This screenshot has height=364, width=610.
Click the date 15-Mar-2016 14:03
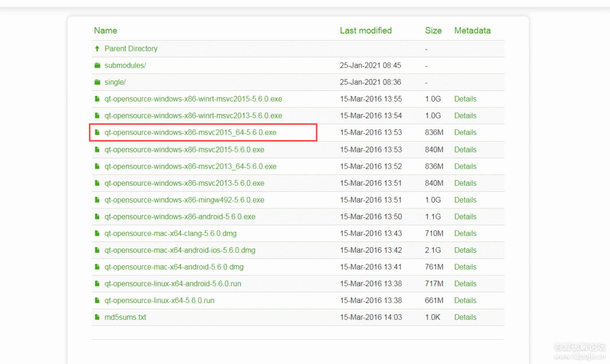coord(371,317)
